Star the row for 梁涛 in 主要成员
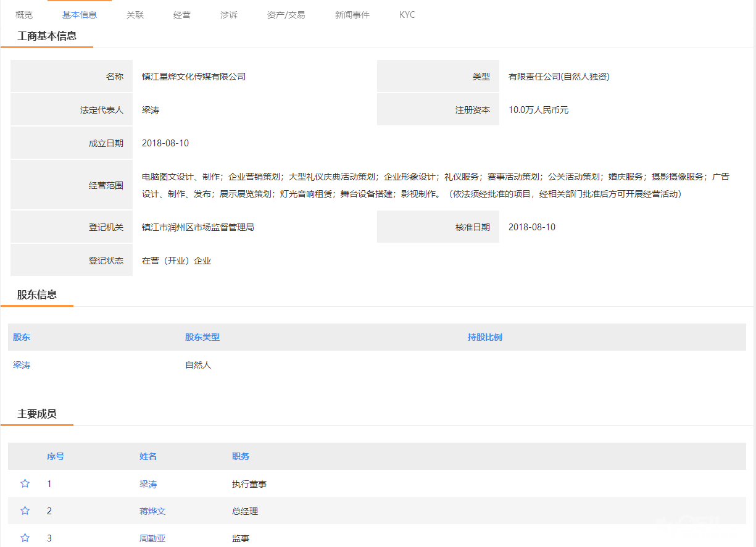 (25, 484)
